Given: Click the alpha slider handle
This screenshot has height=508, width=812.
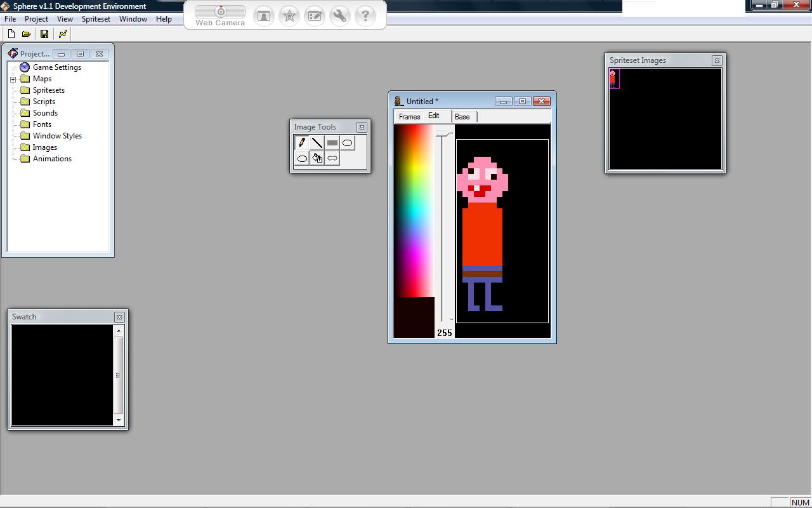Looking at the screenshot, I should [443, 134].
